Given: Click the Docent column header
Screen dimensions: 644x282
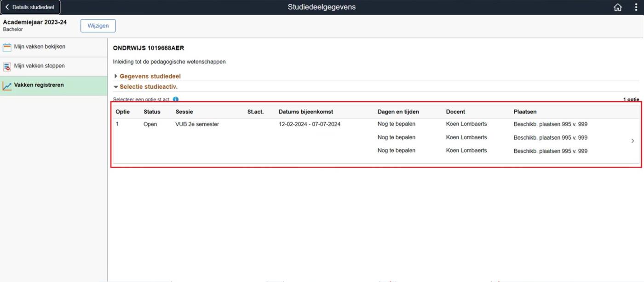Looking at the screenshot, I should [x=455, y=112].
